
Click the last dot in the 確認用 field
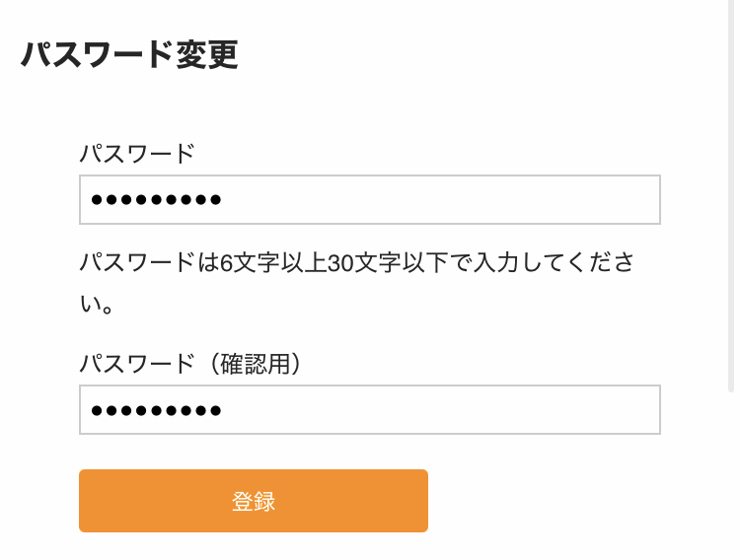point(215,411)
